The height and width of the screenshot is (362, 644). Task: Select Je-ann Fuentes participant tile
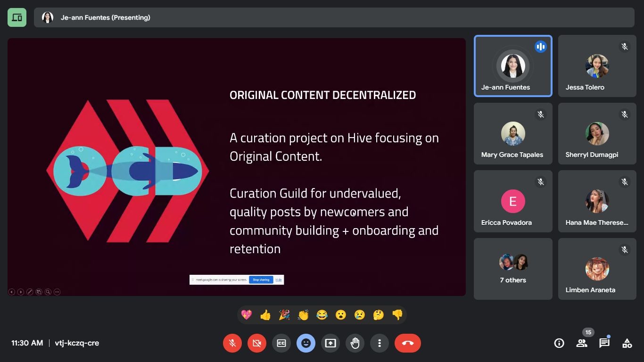point(513,66)
